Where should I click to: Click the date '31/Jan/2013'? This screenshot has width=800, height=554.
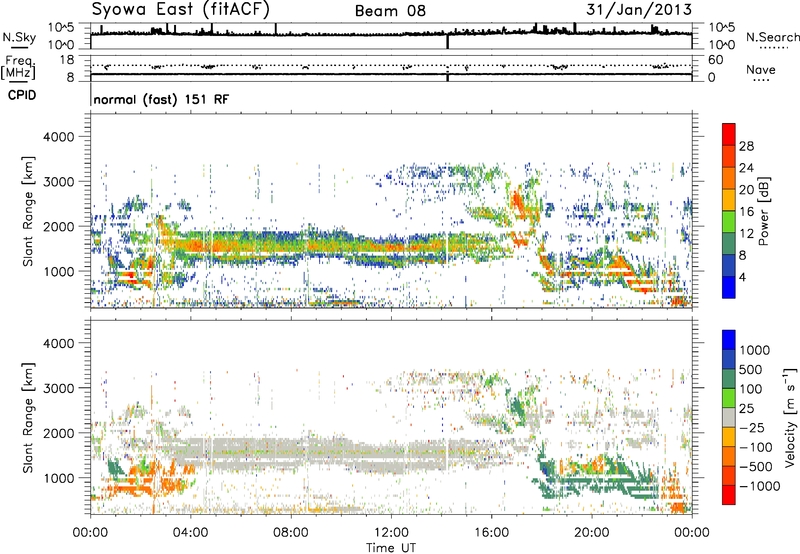639,10
